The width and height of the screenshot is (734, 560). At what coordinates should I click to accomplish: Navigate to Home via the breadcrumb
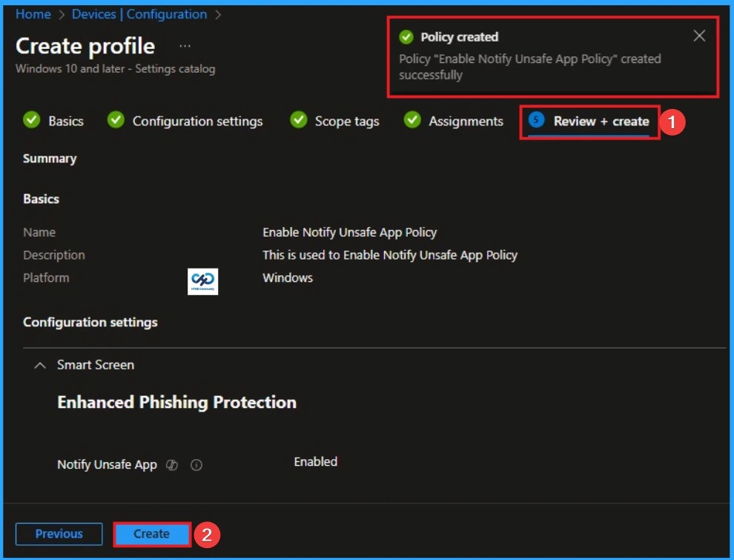[32, 13]
